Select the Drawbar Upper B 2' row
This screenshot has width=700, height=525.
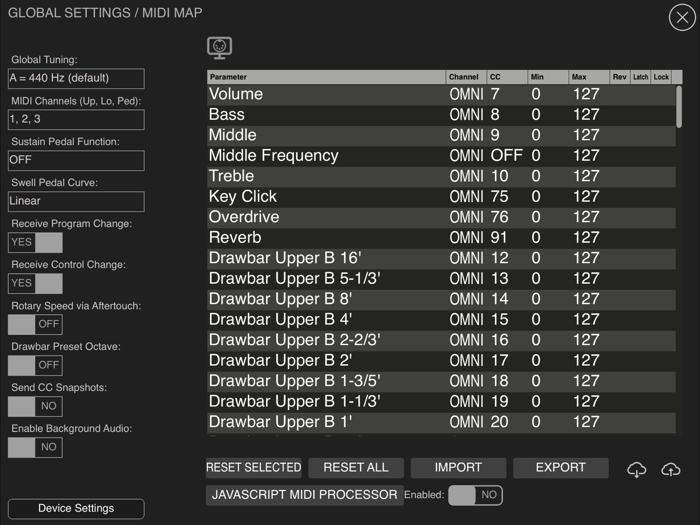[441, 361]
